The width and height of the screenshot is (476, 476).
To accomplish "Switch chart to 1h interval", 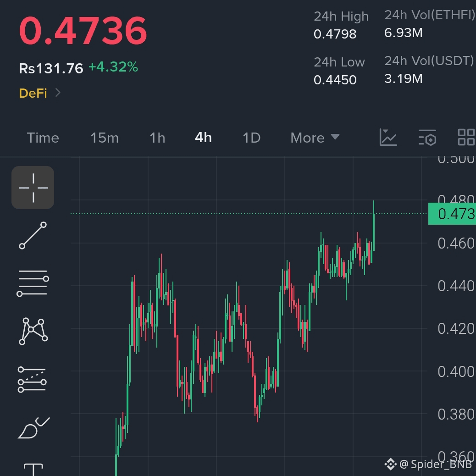I will [x=157, y=138].
